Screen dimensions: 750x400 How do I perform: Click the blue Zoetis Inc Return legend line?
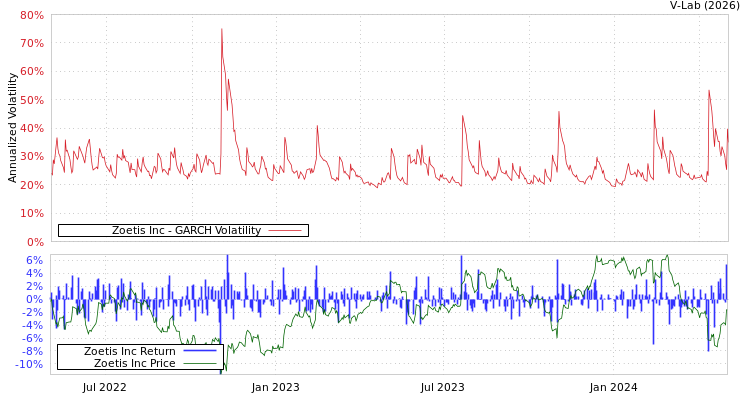point(200,352)
